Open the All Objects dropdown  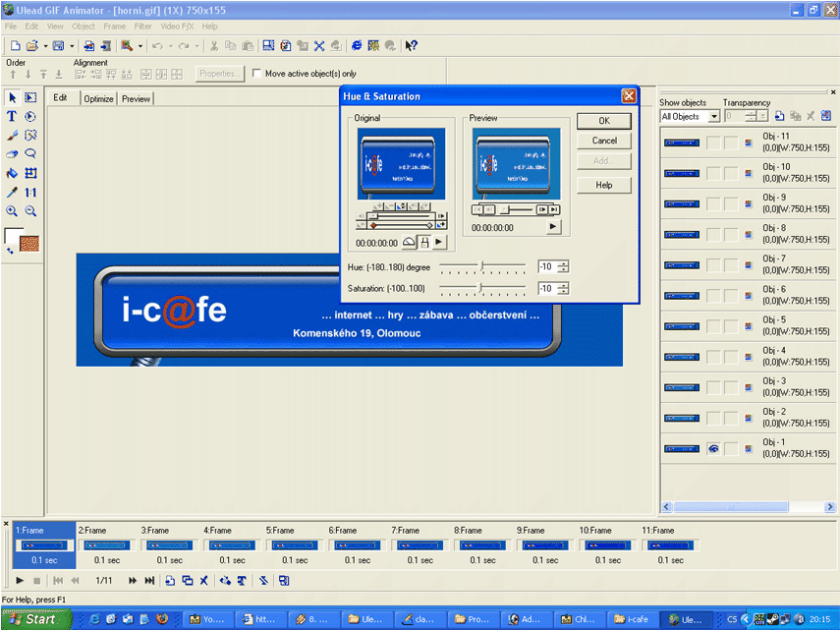(x=713, y=116)
